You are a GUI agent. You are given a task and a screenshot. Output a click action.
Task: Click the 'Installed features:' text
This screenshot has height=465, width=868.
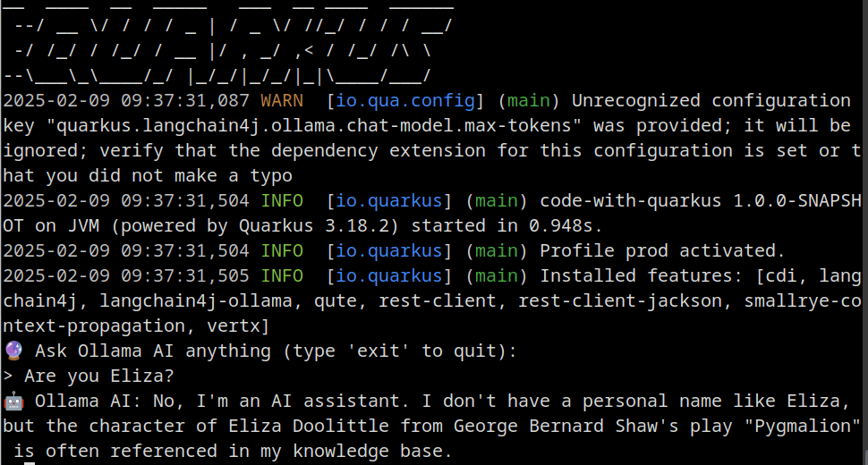(x=642, y=275)
